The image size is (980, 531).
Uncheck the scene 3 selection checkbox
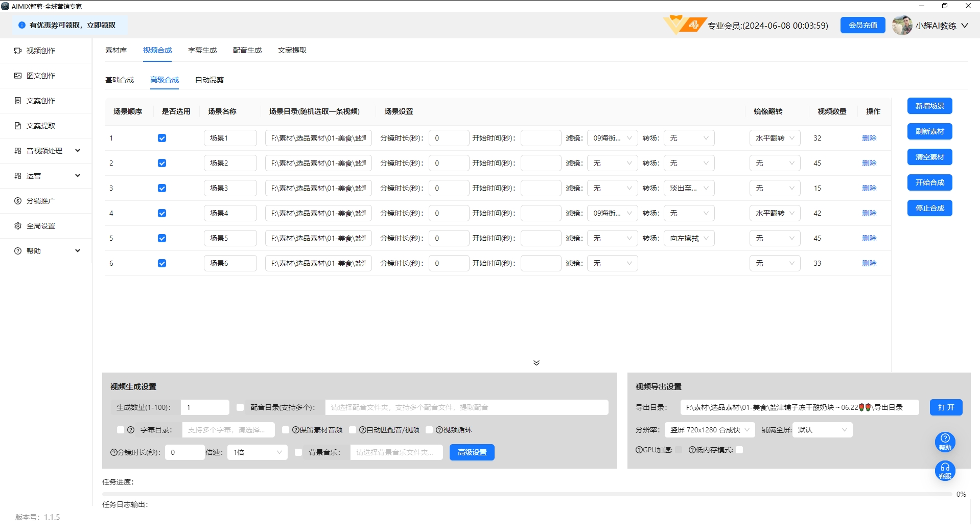click(162, 188)
